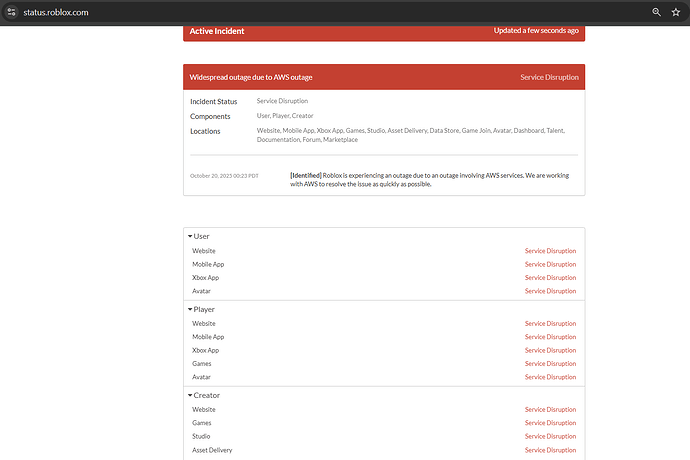Screen dimensions: 690x460
Task: Select Xbox App row under Player
Action: point(384,350)
